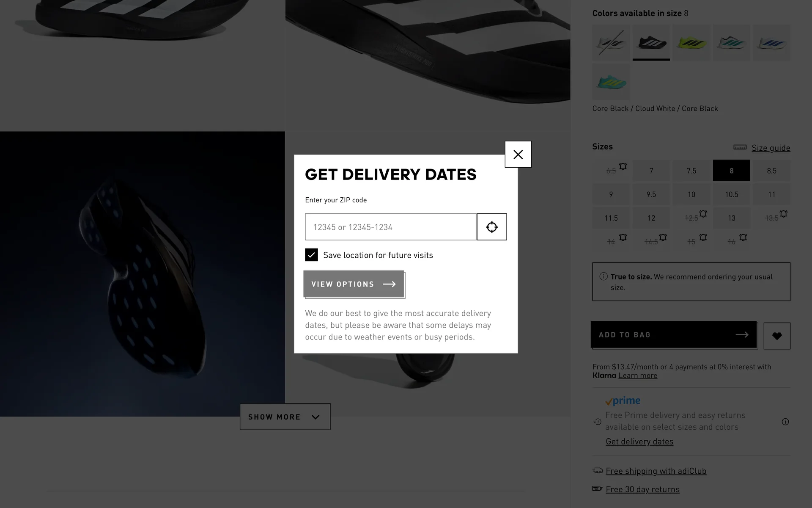This screenshot has width=812, height=508.
Task: Select the lime green shoe color swatch
Action: (x=691, y=42)
